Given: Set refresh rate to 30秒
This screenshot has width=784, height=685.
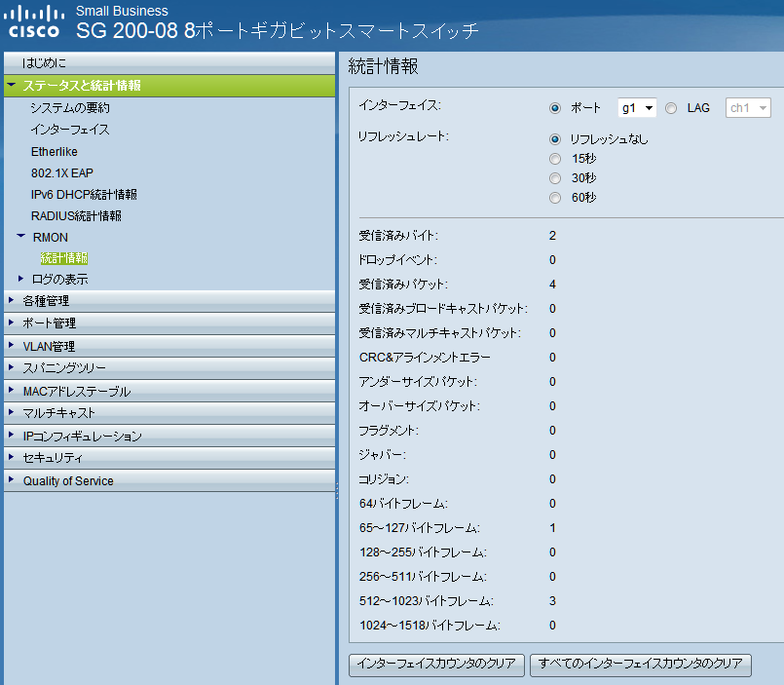Looking at the screenshot, I should (554, 178).
